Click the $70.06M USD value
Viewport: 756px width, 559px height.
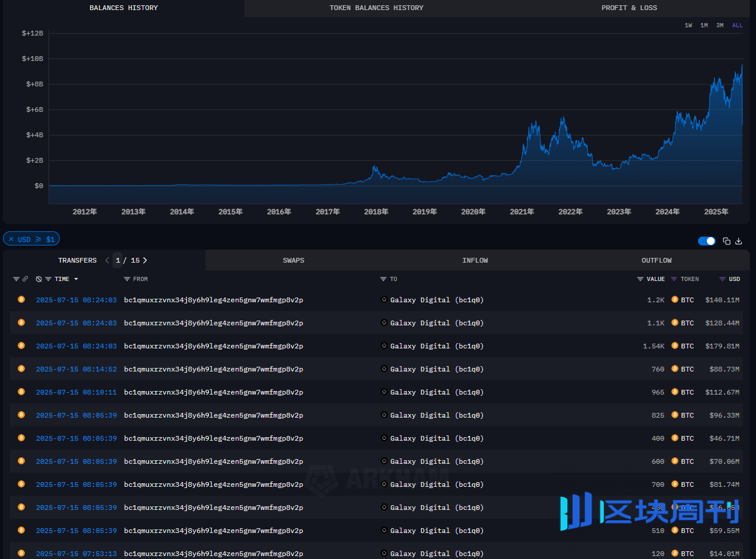click(x=725, y=461)
